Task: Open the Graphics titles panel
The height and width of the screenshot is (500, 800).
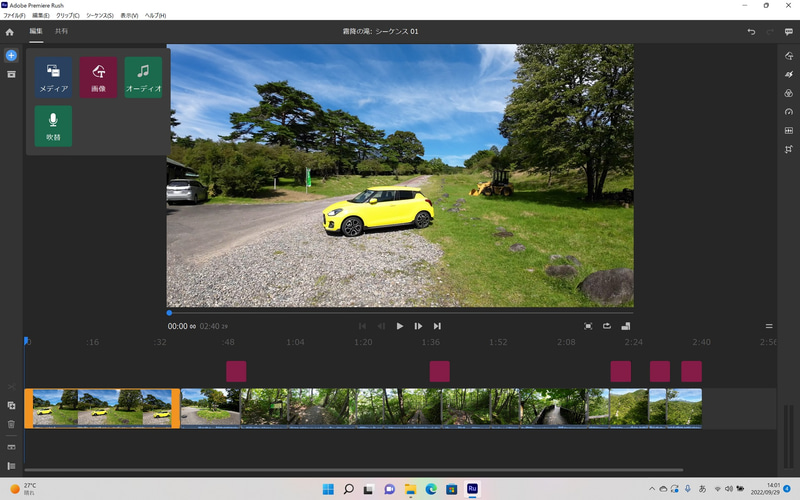Action: point(789,56)
